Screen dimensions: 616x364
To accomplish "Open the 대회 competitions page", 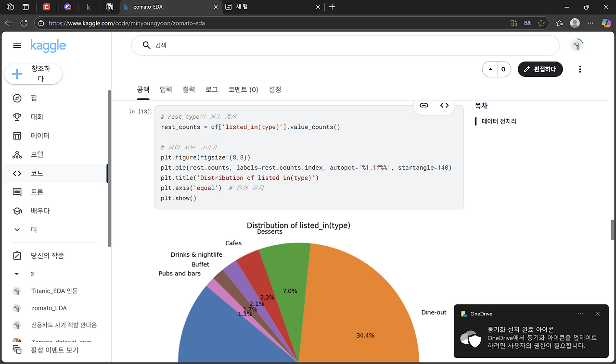I will tap(37, 117).
